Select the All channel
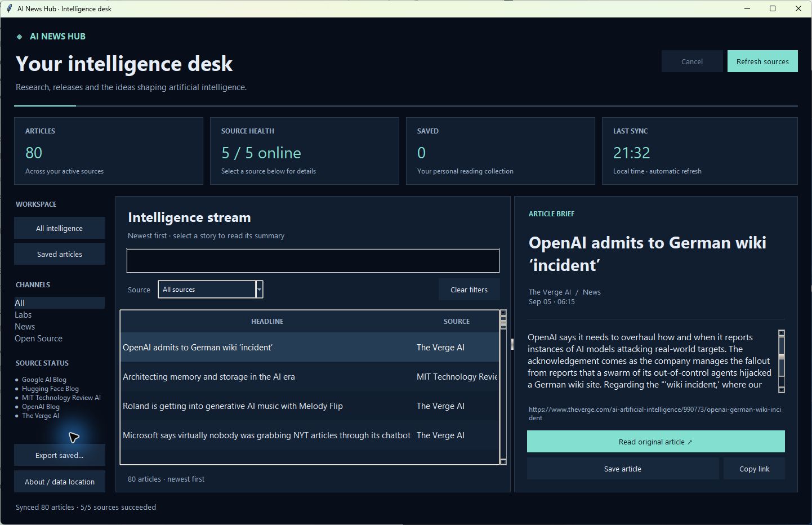The height and width of the screenshot is (525, 812). (x=60, y=302)
